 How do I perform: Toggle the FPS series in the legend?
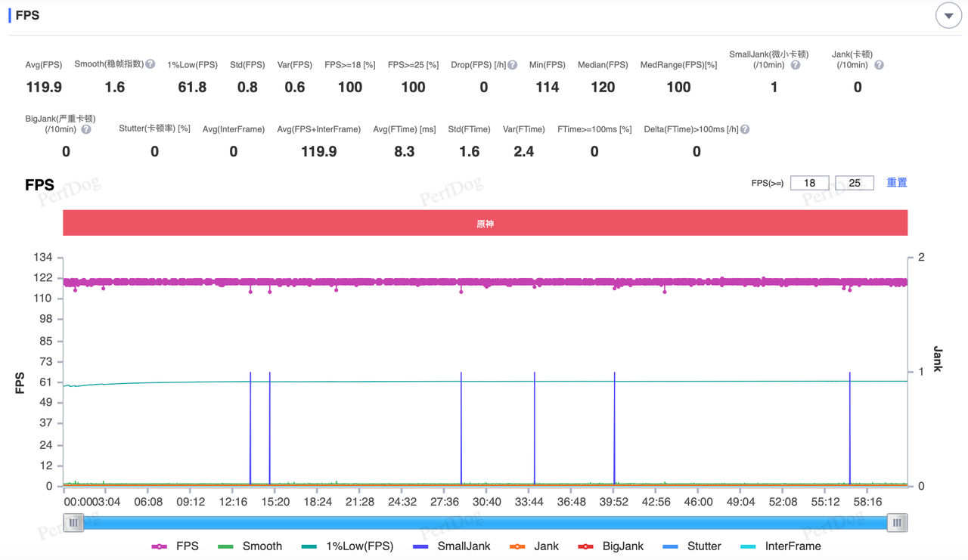tap(175, 546)
